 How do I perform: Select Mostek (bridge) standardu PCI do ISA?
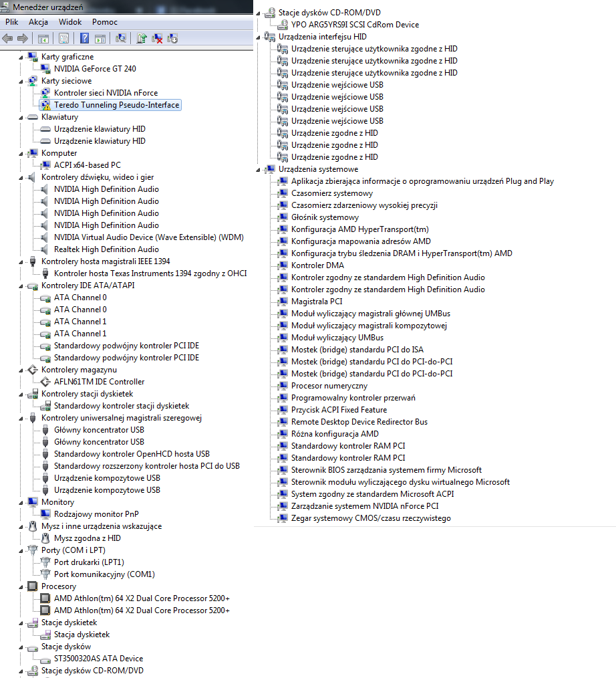click(x=357, y=350)
